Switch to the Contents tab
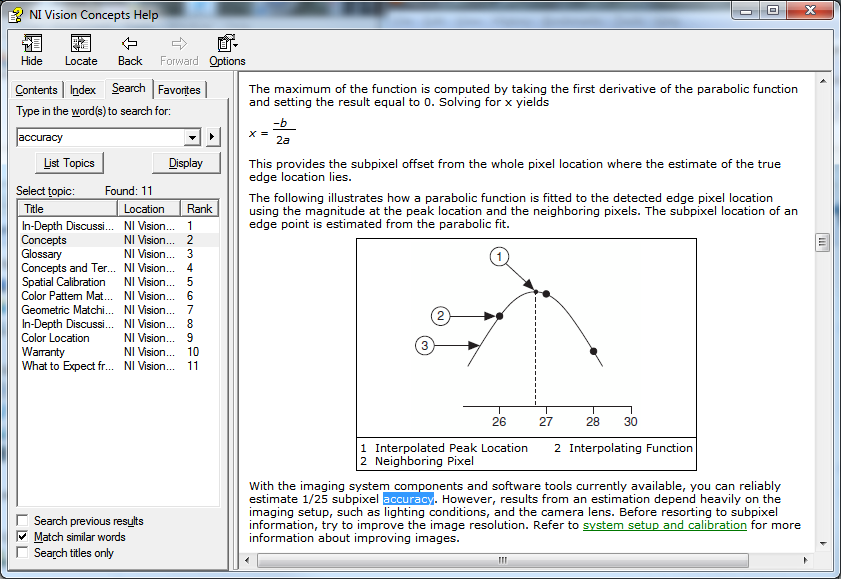This screenshot has width=841, height=579. [x=36, y=90]
